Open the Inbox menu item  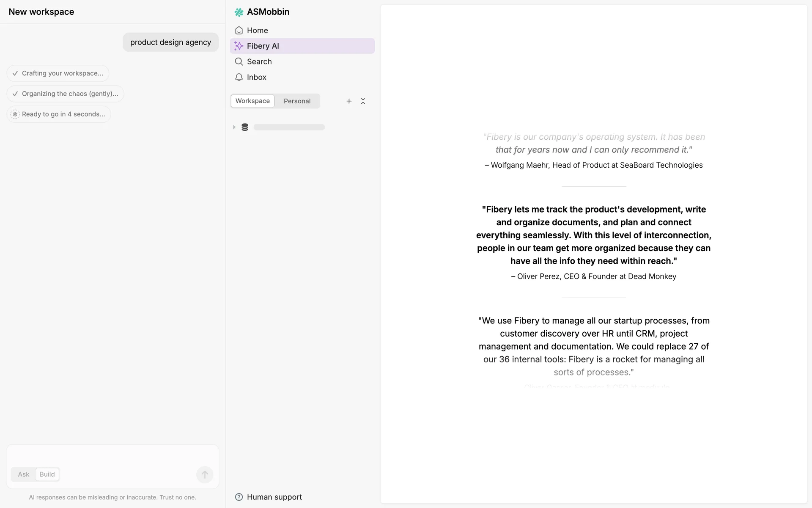(x=257, y=77)
